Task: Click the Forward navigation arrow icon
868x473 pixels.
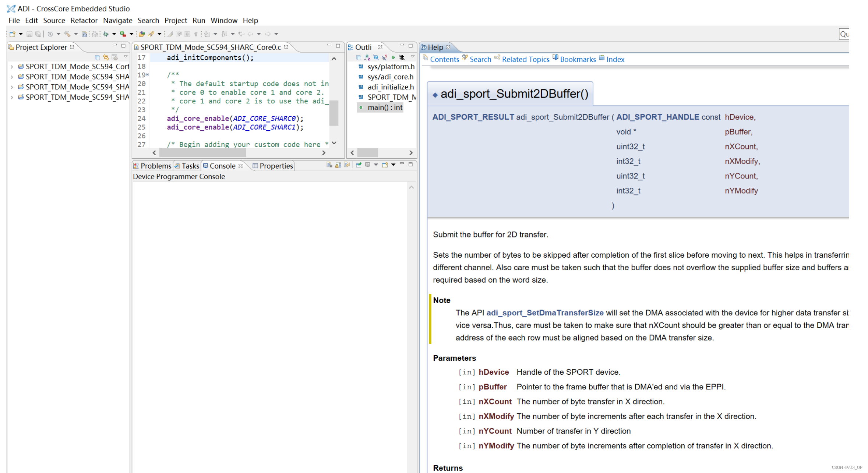Action: click(x=268, y=34)
